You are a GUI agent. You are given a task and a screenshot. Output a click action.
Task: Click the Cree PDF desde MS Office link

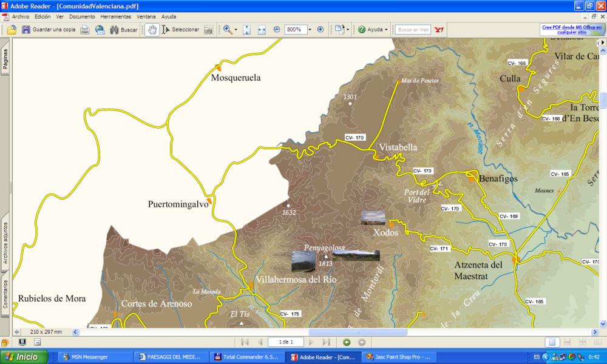(571, 29)
